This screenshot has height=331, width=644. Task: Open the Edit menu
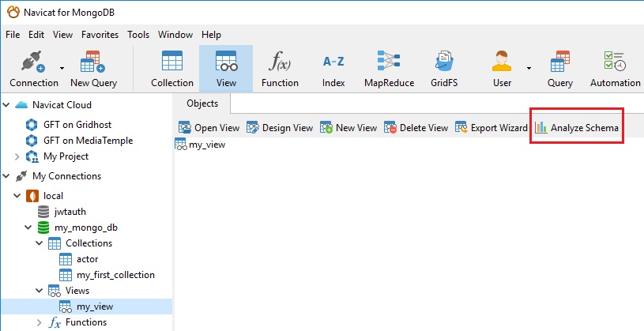(36, 35)
